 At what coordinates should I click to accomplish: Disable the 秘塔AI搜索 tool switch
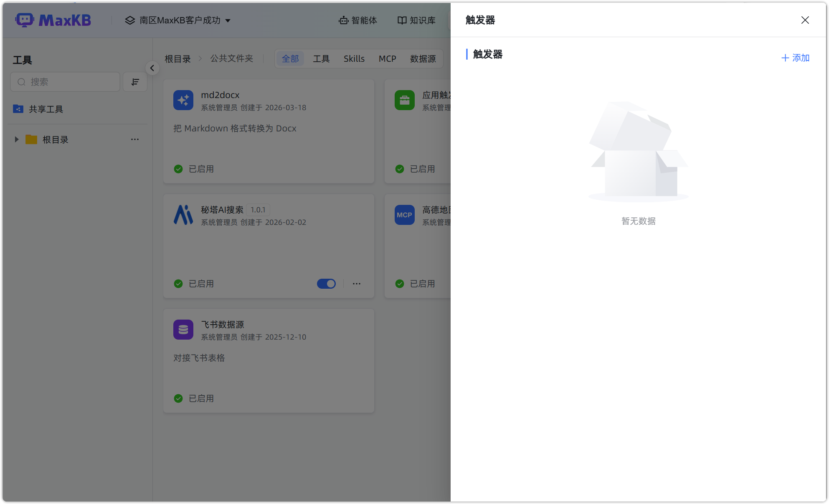(x=326, y=284)
